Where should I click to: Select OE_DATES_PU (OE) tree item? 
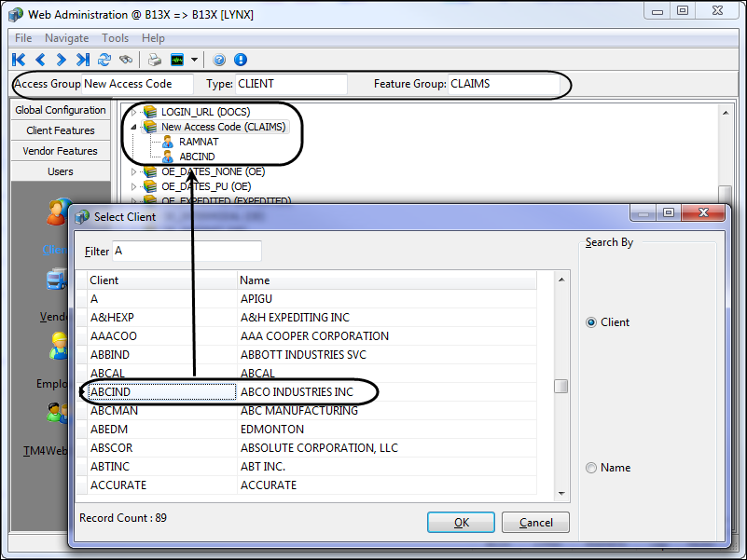(206, 186)
